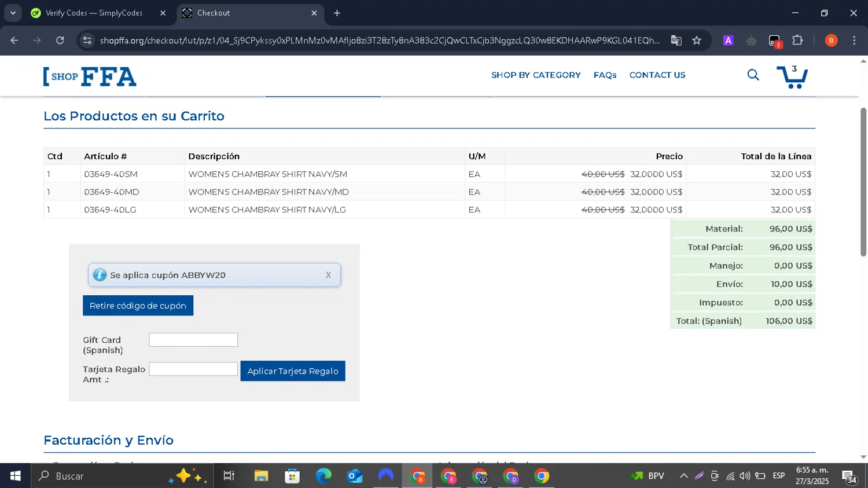
Task: Click the BPV tray widget
Action: 648,476
